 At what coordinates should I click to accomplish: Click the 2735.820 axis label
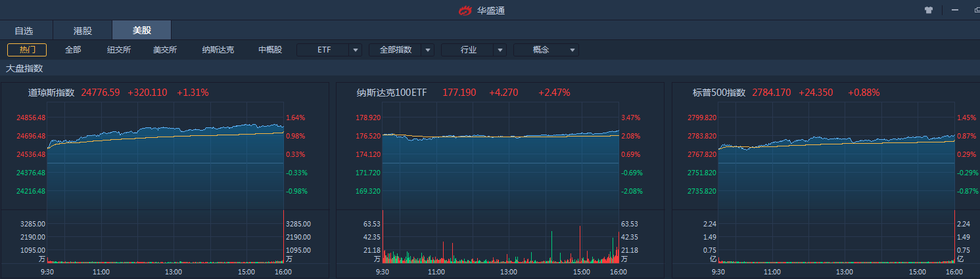pyautogui.click(x=702, y=191)
